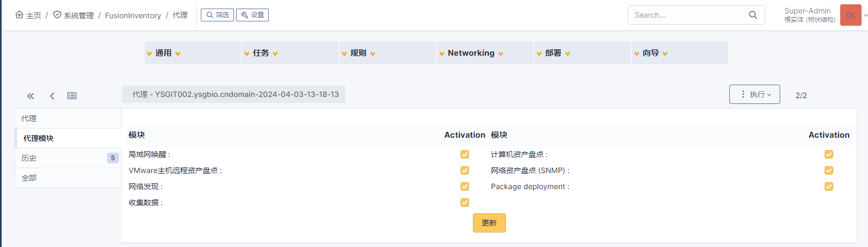Switch to the 全部 tab
Image resolution: width=868 pixels, height=247 pixels.
(x=68, y=178)
